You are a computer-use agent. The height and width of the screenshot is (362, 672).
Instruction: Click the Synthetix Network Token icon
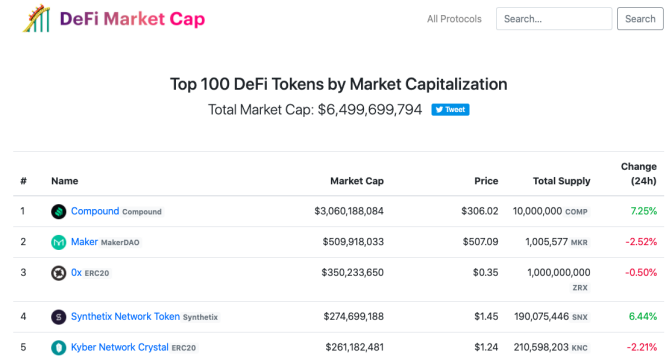point(59,317)
